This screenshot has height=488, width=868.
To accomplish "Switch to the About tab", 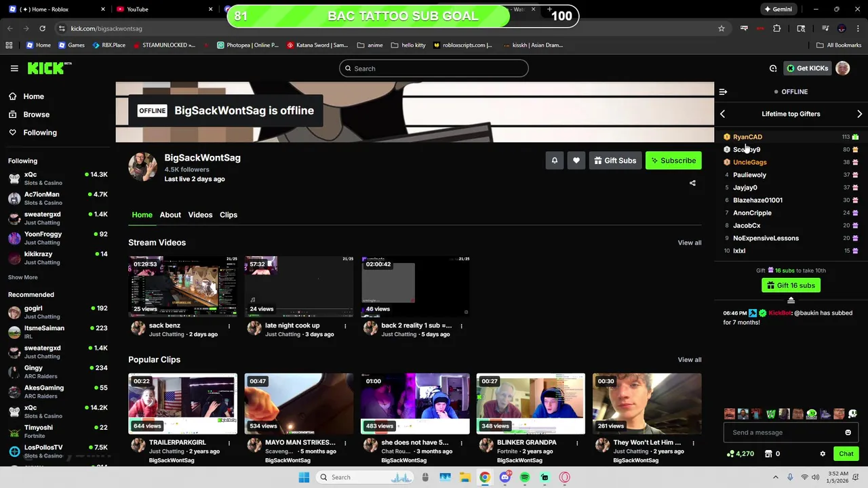I will (x=170, y=215).
